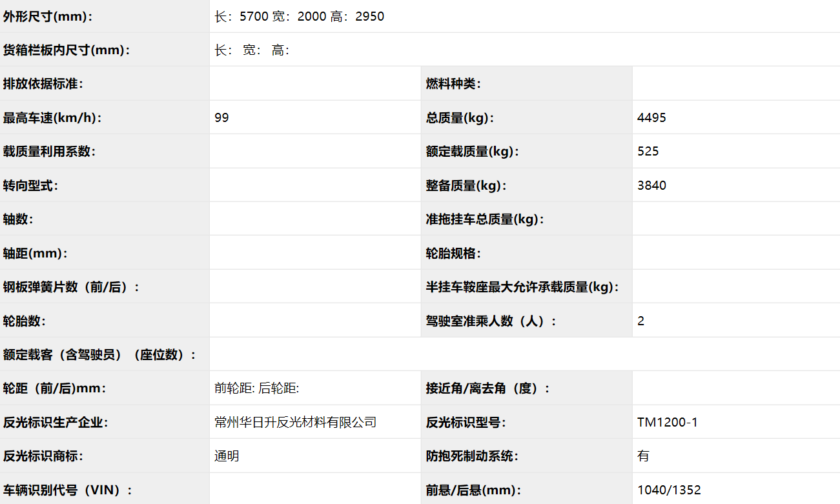Click the 前轮距: 后轮距: value cell
The height and width of the screenshot is (504, 840).
pyautogui.click(x=256, y=388)
